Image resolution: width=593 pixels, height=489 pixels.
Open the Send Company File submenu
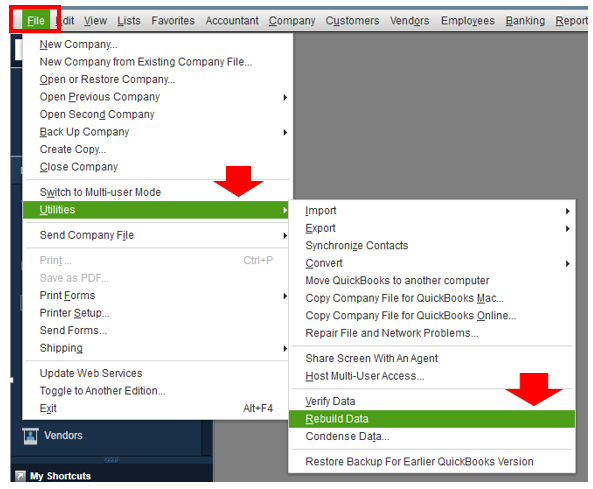(x=157, y=235)
